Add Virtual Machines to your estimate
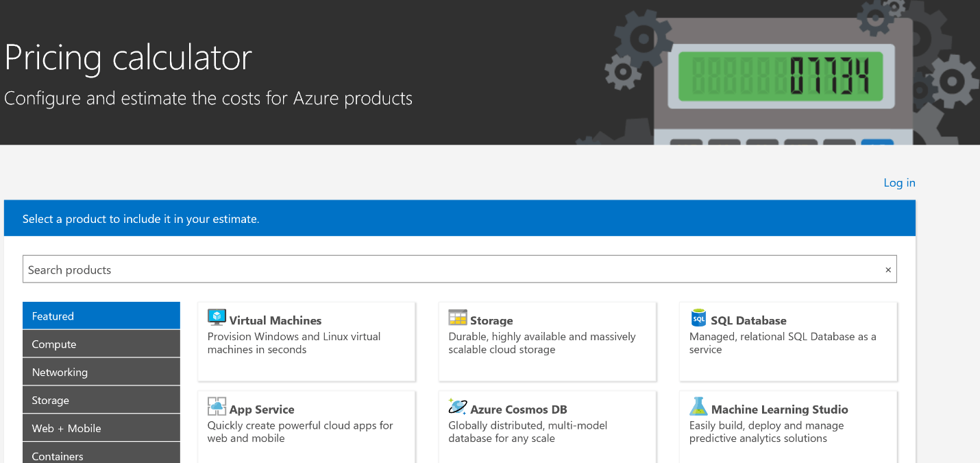 pyautogui.click(x=306, y=341)
